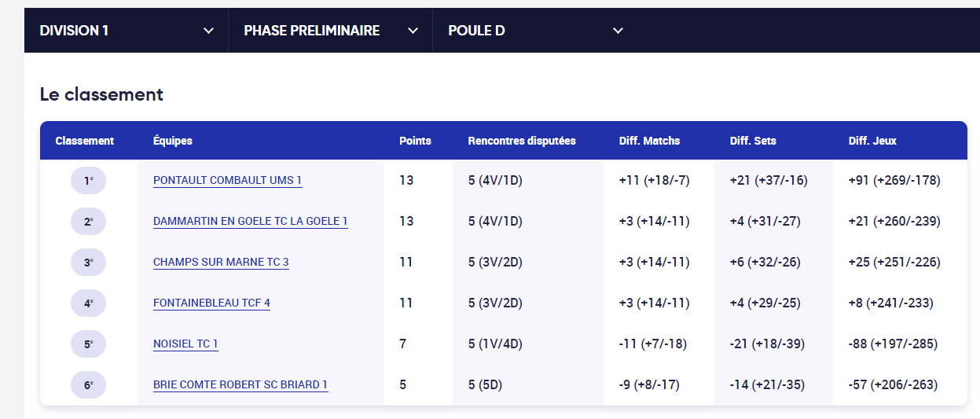Open NOISIEL TC 1 team link
This screenshot has width=980, height=419.
tap(185, 344)
